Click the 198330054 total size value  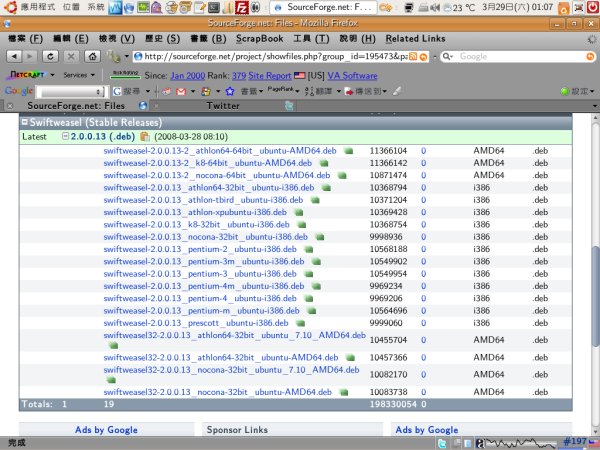pyautogui.click(x=393, y=404)
